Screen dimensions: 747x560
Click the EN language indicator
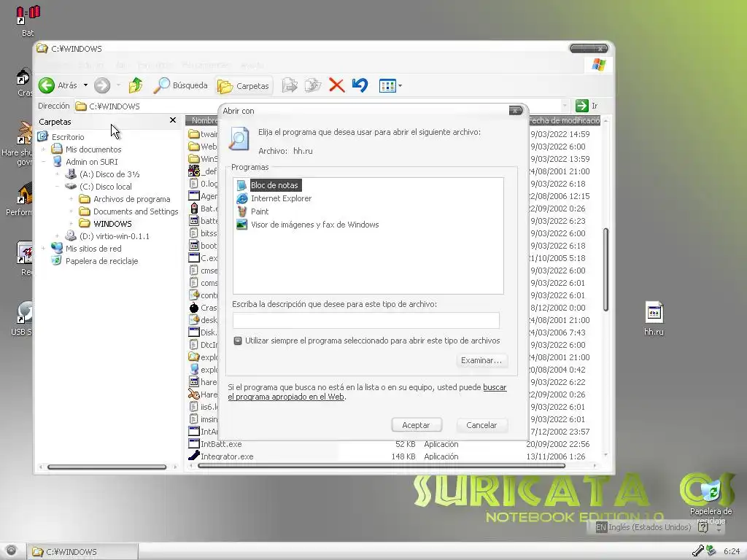[601, 527]
